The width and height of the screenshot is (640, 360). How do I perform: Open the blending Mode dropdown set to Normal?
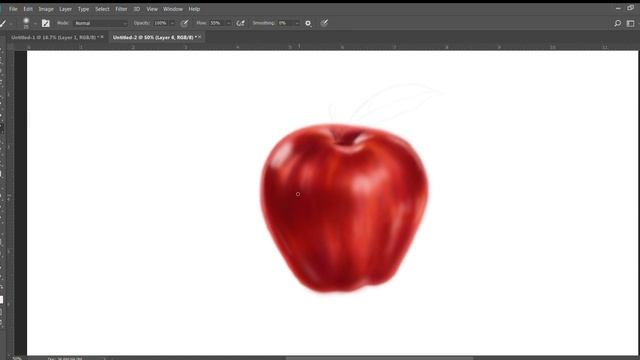pos(101,23)
